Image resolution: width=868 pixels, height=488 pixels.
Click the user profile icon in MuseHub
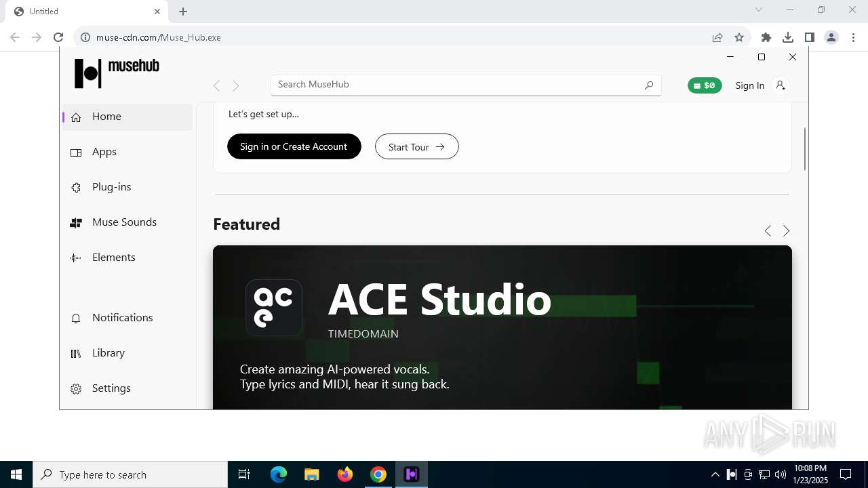coord(781,85)
